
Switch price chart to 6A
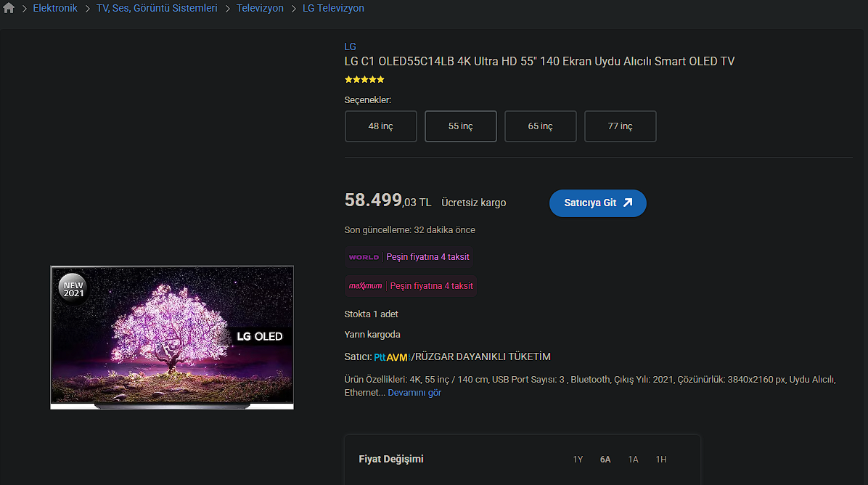(605, 460)
